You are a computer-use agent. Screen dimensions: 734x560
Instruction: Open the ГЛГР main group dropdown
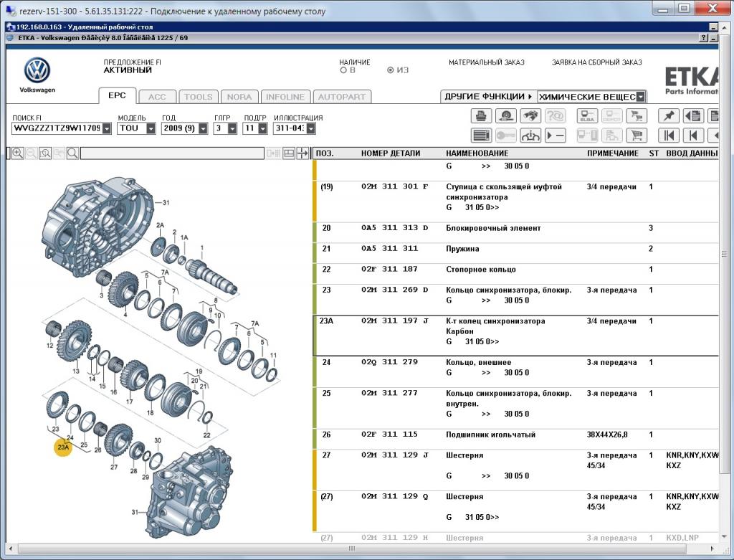[232, 128]
